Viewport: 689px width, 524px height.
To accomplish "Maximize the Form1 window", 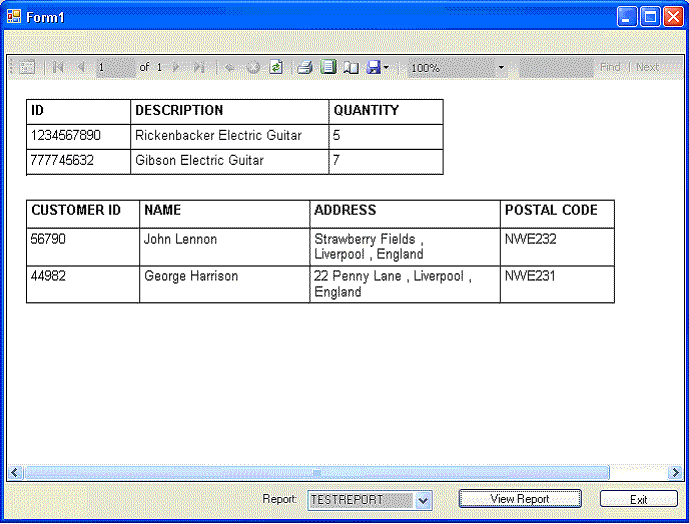I will 650,17.
